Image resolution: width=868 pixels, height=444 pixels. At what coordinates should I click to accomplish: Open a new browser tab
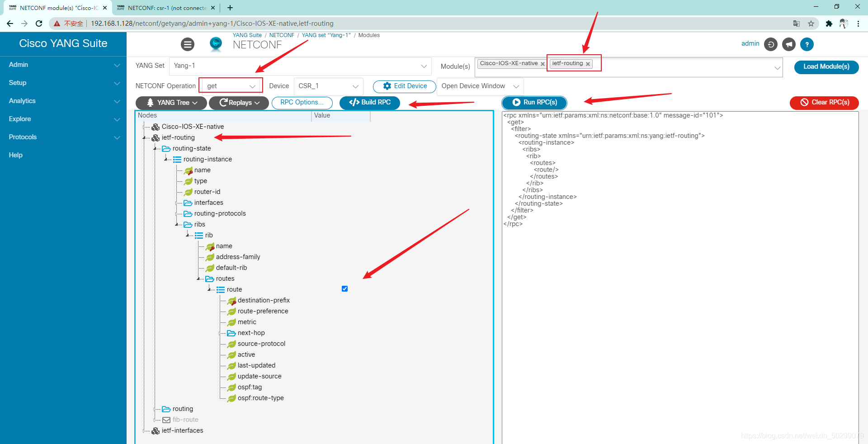[230, 8]
